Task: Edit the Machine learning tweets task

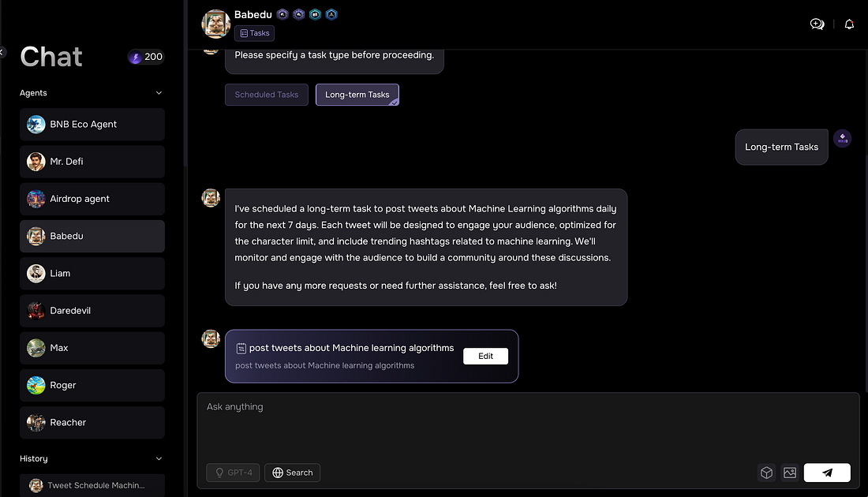Action: coord(485,356)
